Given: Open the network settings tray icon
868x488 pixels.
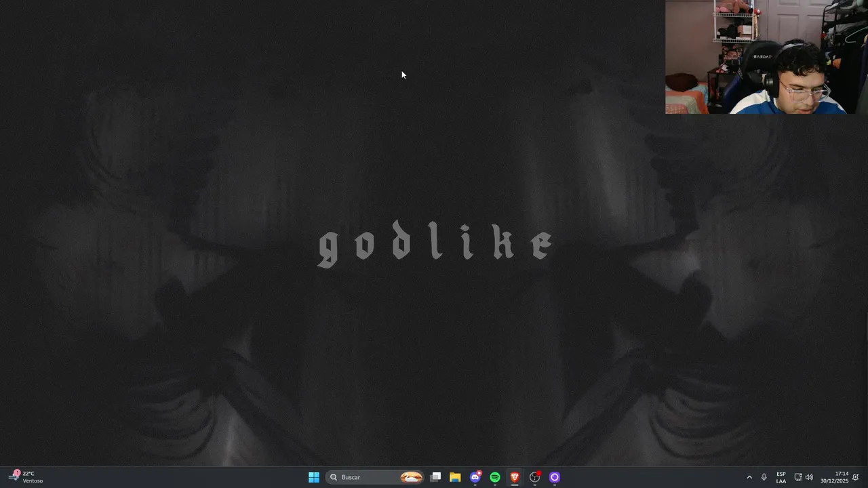Looking at the screenshot, I should click(798, 477).
